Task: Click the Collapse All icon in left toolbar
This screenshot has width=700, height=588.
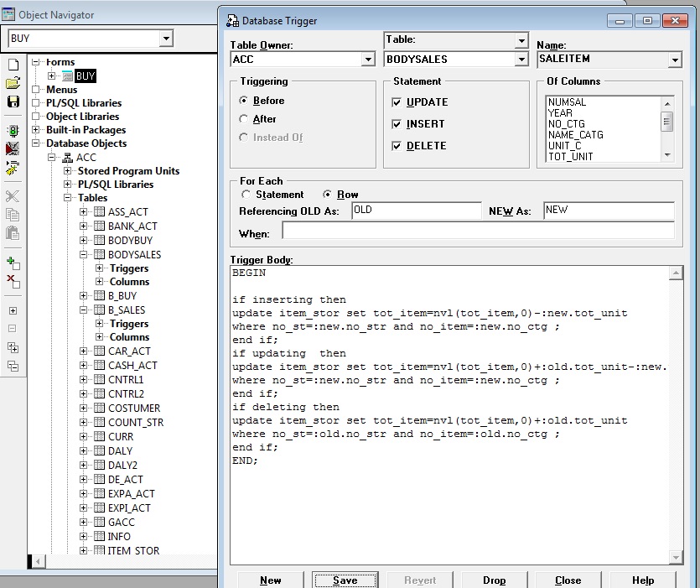Action: pos(13,366)
